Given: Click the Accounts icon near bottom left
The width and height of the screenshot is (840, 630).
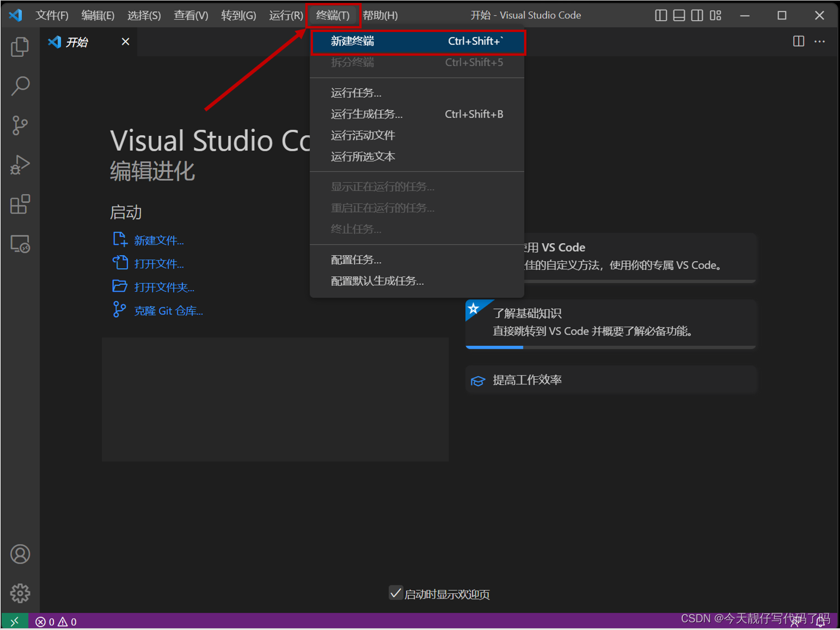Looking at the screenshot, I should [20, 553].
